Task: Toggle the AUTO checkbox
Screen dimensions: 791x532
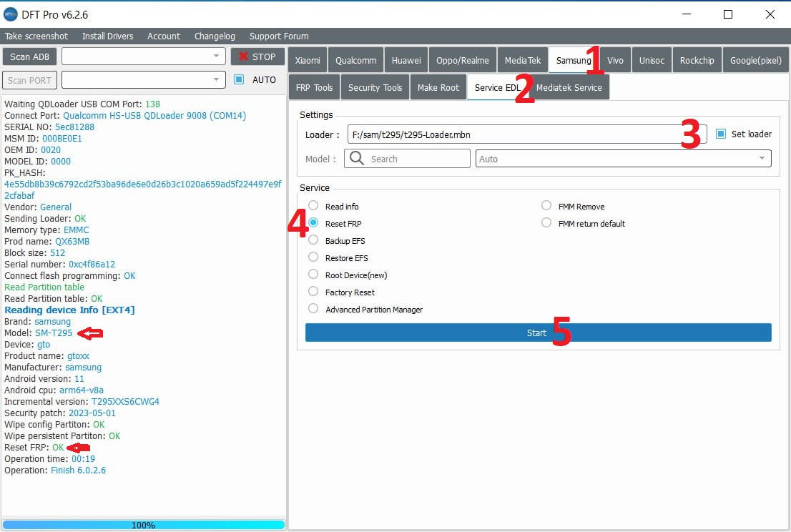Action: point(240,79)
